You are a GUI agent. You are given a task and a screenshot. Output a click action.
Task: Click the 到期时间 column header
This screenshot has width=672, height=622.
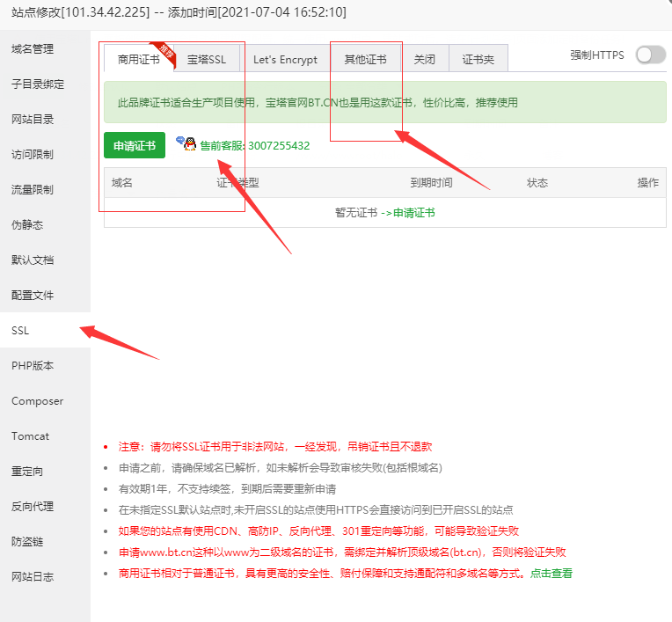431,183
